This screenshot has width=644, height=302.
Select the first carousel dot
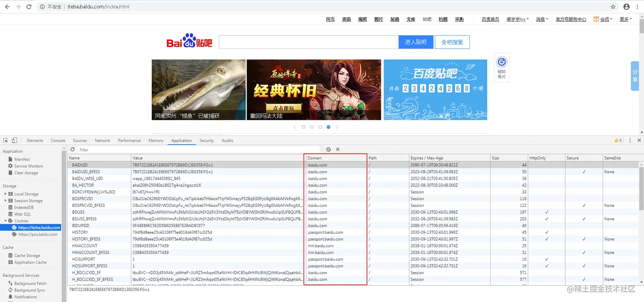point(304,127)
